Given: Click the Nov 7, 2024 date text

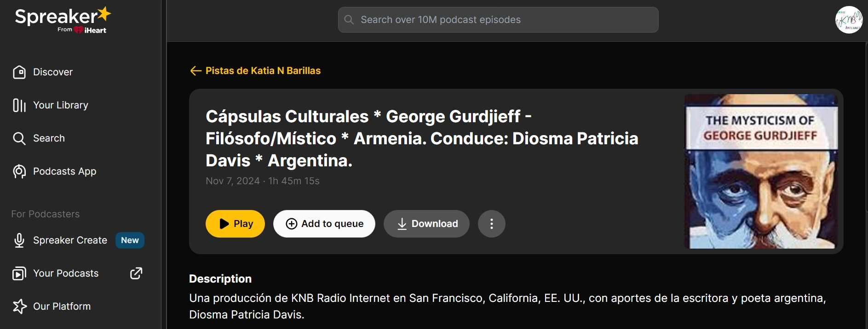Looking at the screenshot, I should [x=233, y=181].
